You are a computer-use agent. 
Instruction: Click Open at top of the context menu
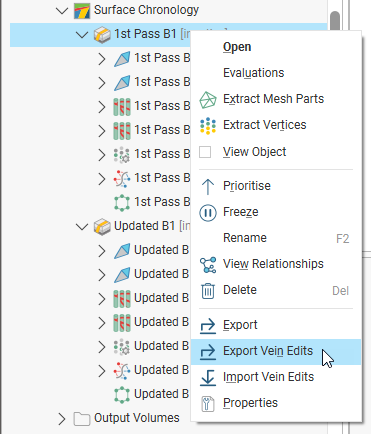[x=237, y=47]
